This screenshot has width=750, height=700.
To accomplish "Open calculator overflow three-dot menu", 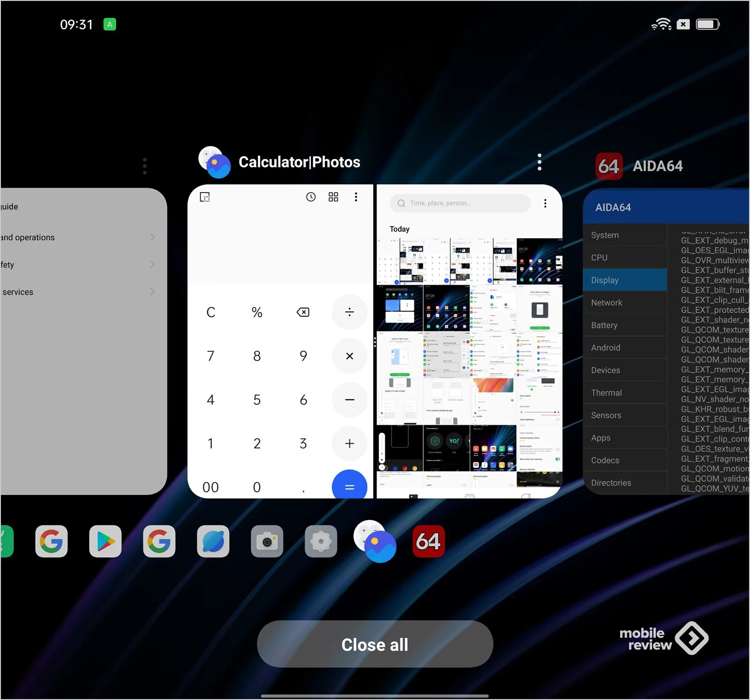I will [x=356, y=197].
